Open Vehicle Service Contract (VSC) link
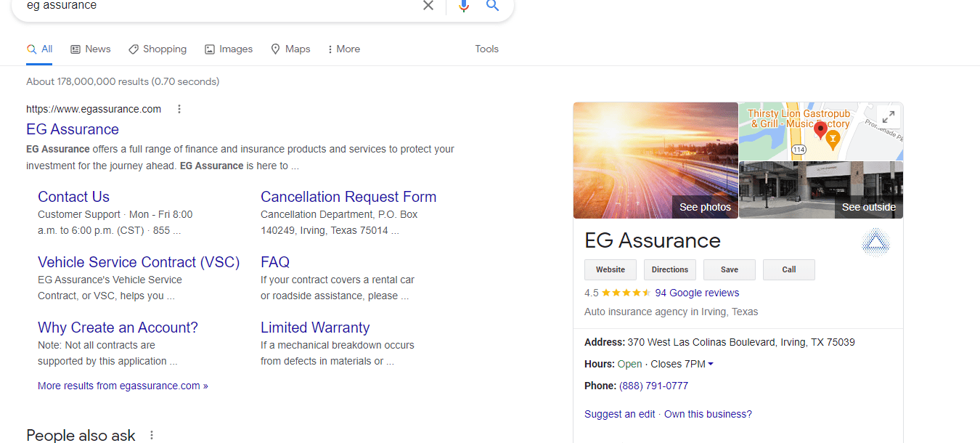The height and width of the screenshot is (443, 980). click(139, 262)
